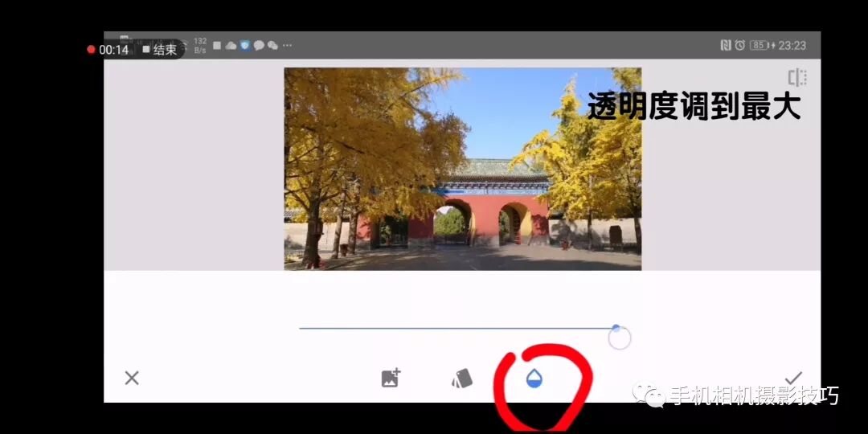This screenshot has width=868, height=434.
Task: Tap the 132 B/s network speed indicator
Action: click(x=200, y=45)
